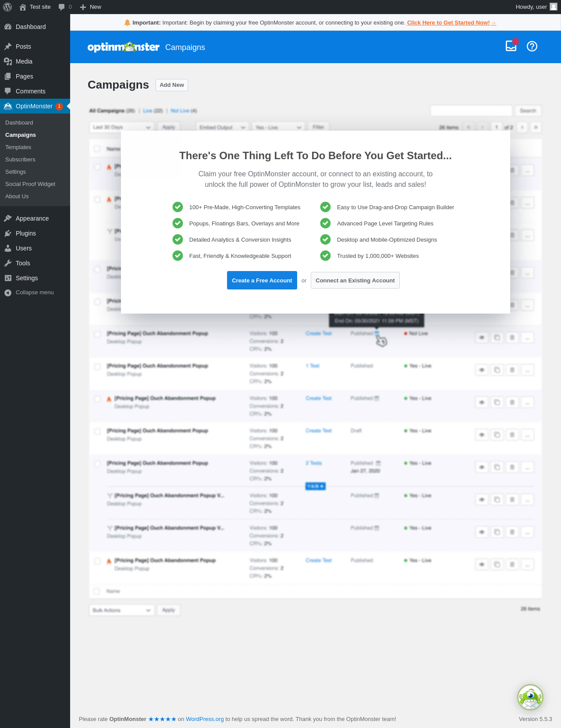The height and width of the screenshot is (728, 561).
Task: Click the '1 Test' split test link
Action: coord(312,366)
